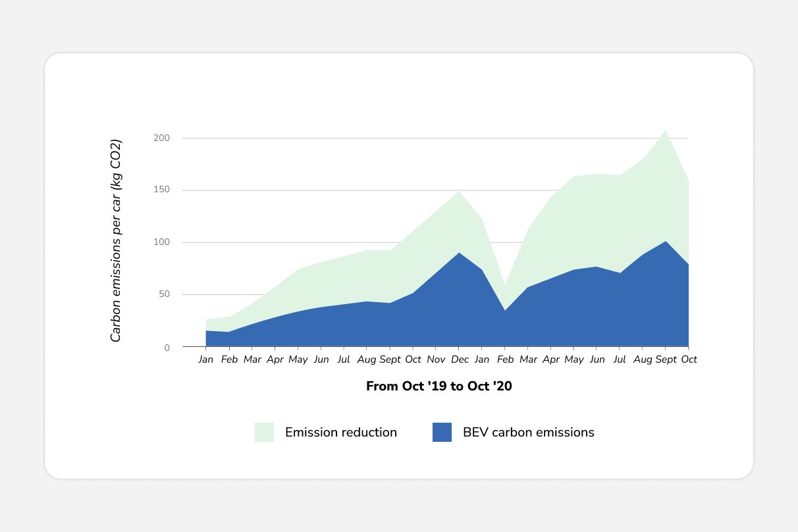The width and height of the screenshot is (798, 532).
Task: Click the vertical "Carbon emissions per car" axis title
Action: pyautogui.click(x=116, y=241)
